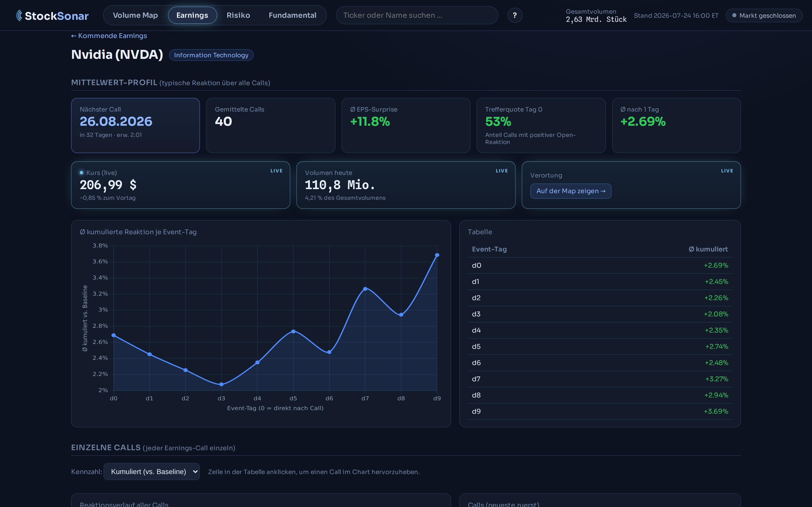This screenshot has height=507, width=812.
Task: Select the d9 data point on chart
Action: click(x=437, y=255)
